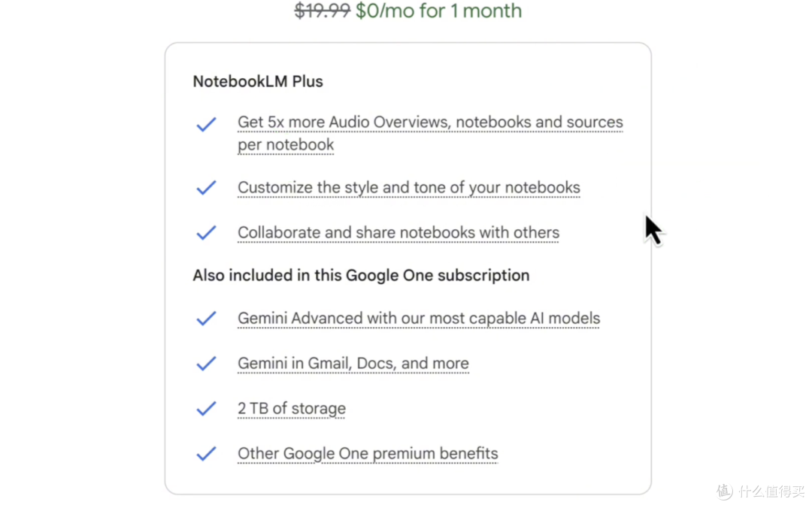Expand the Audio Overviews feature details
The image size is (812, 508).
429,122
